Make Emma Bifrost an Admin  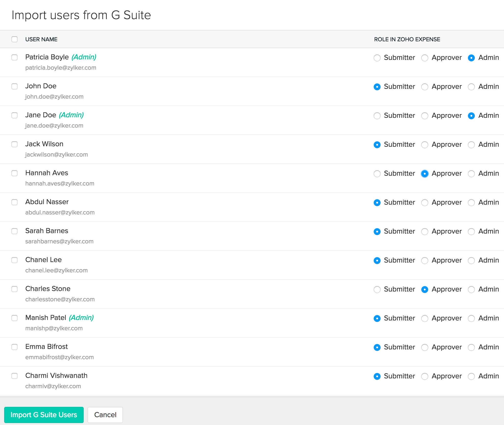tap(471, 347)
